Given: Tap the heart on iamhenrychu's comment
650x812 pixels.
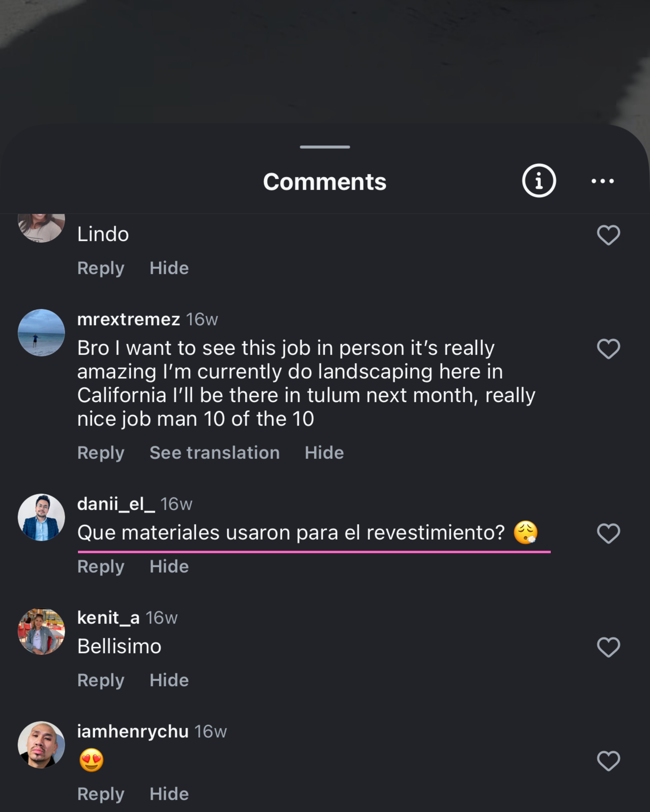Looking at the screenshot, I should 608,761.
